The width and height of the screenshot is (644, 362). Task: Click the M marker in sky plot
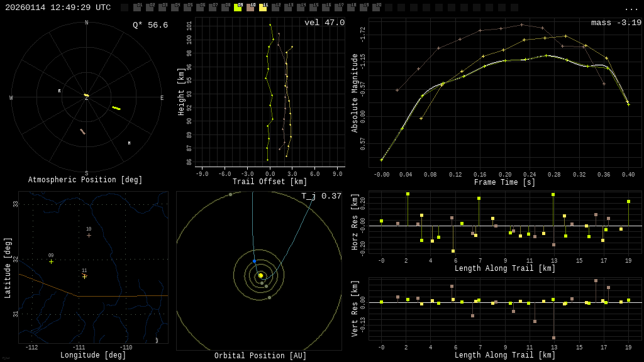pyautogui.click(x=130, y=143)
